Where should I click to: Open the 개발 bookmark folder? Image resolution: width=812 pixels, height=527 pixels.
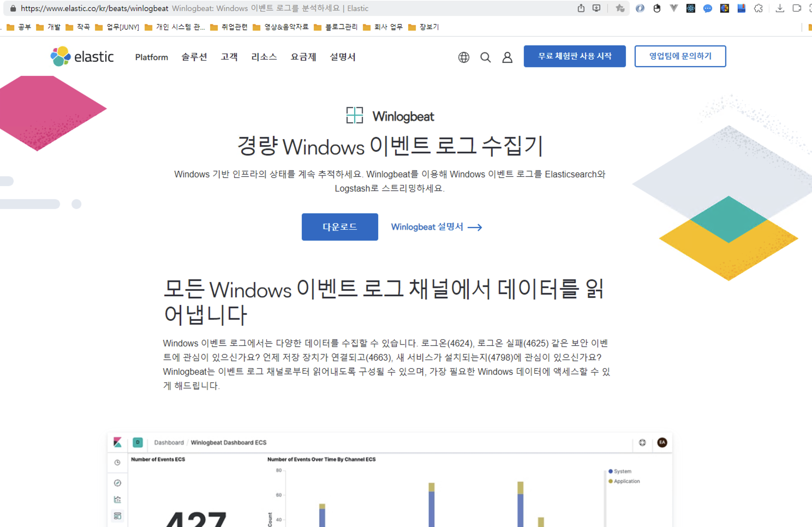pos(49,27)
